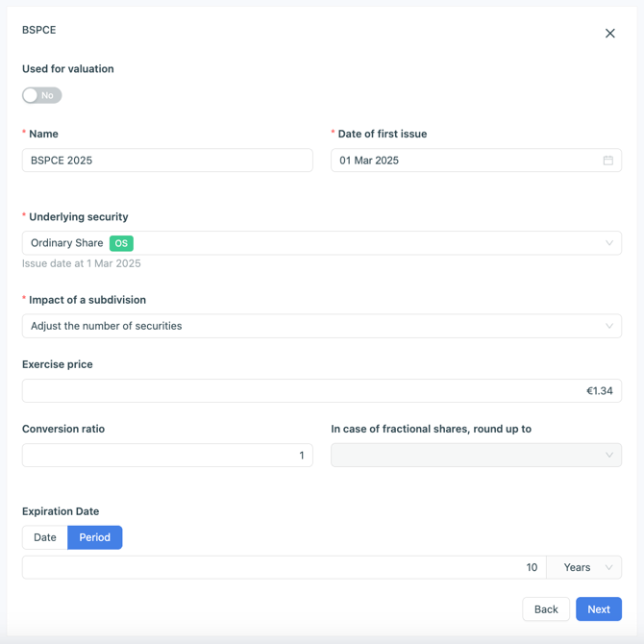This screenshot has height=644, width=644.
Task: Expand the Impact of a subdivision dropdown
Action: pos(321,326)
